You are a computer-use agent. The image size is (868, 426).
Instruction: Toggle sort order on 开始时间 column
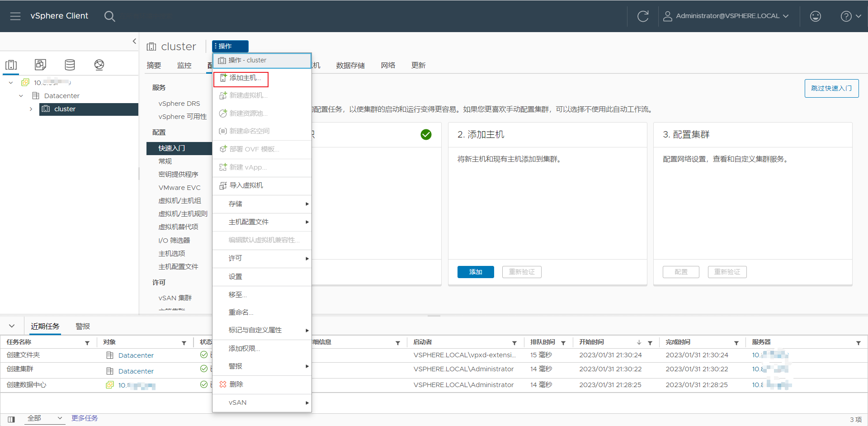click(639, 342)
